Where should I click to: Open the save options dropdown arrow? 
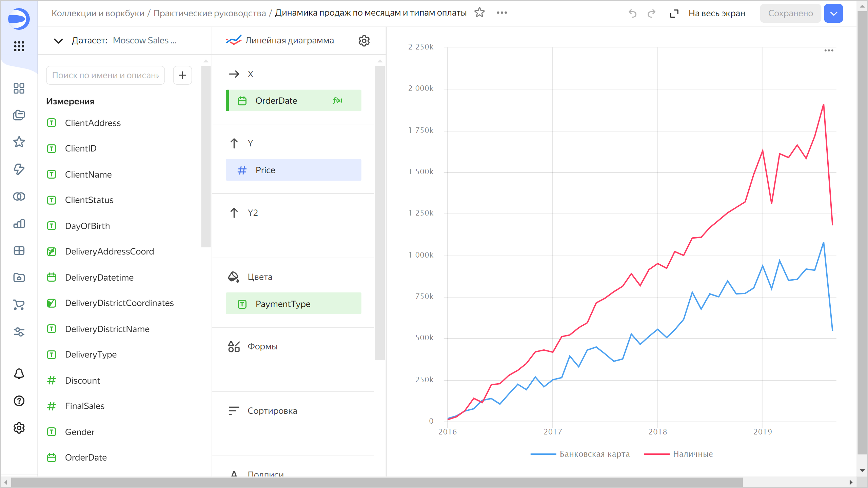tap(833, 14)
